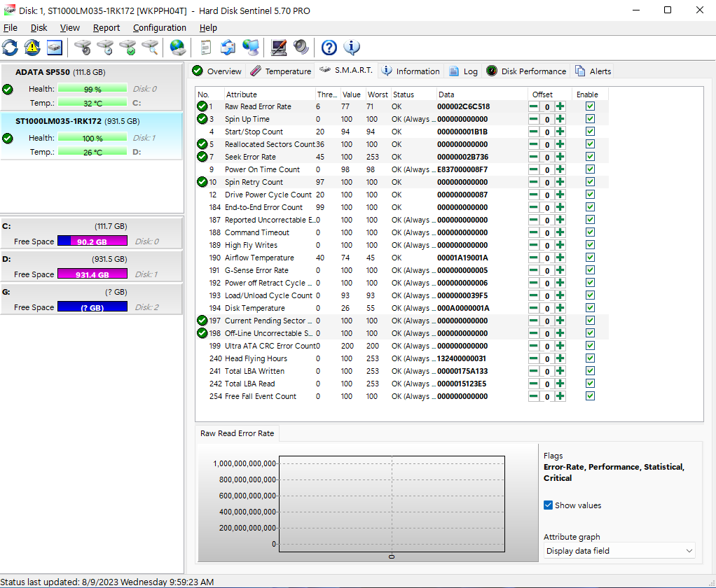
Task: Click plus offset icon for Free Fall Event Count
Action: [560, 396]
